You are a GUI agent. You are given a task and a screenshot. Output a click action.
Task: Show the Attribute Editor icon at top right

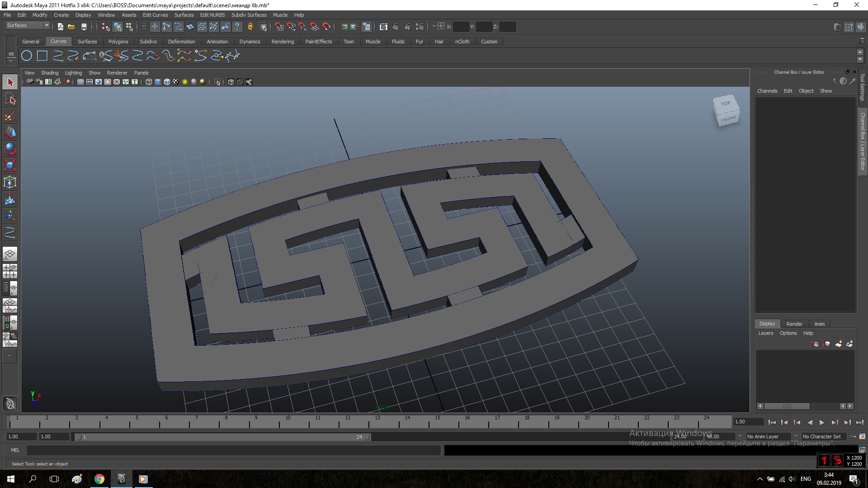837,27
